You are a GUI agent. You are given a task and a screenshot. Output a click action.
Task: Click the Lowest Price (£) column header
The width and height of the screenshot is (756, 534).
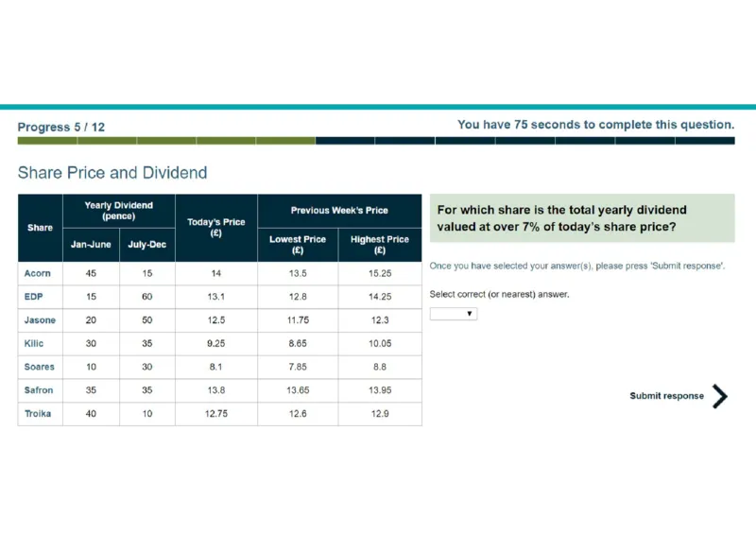click(297, 245)
